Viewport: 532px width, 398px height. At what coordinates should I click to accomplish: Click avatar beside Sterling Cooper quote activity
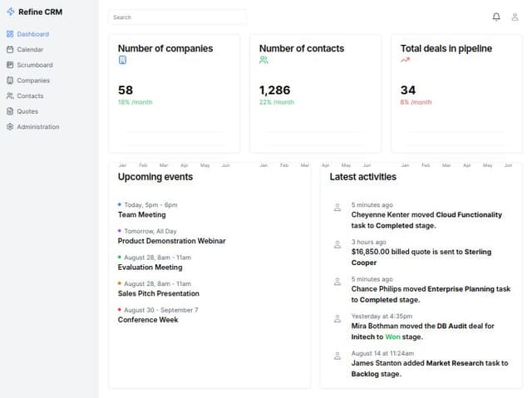tap(337, 244)
